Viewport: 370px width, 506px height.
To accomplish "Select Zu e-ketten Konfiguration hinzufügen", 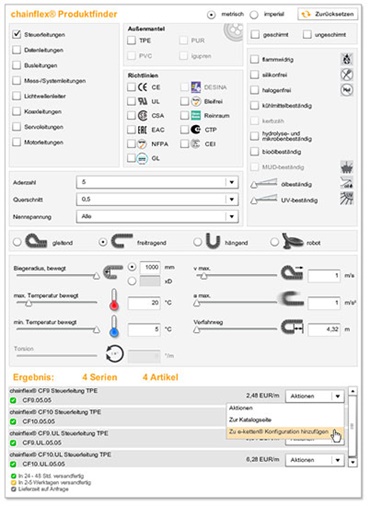I will [285, 432].
